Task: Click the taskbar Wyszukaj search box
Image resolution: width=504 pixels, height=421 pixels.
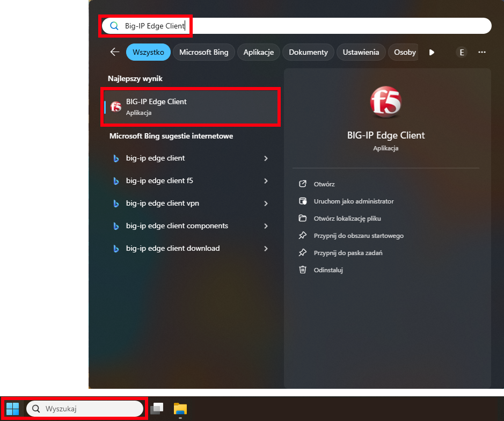Action: pyautogui.click(x=84, y=409)
